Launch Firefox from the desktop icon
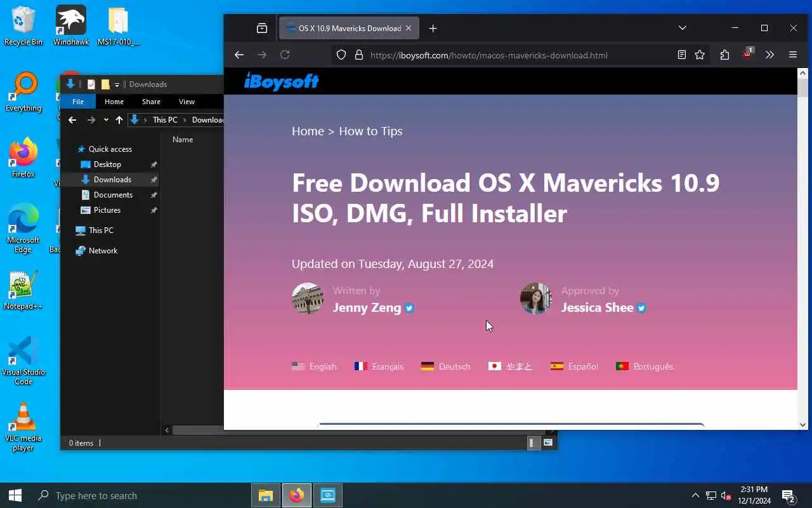The image size is (812, 508). (x=23, y=158)
